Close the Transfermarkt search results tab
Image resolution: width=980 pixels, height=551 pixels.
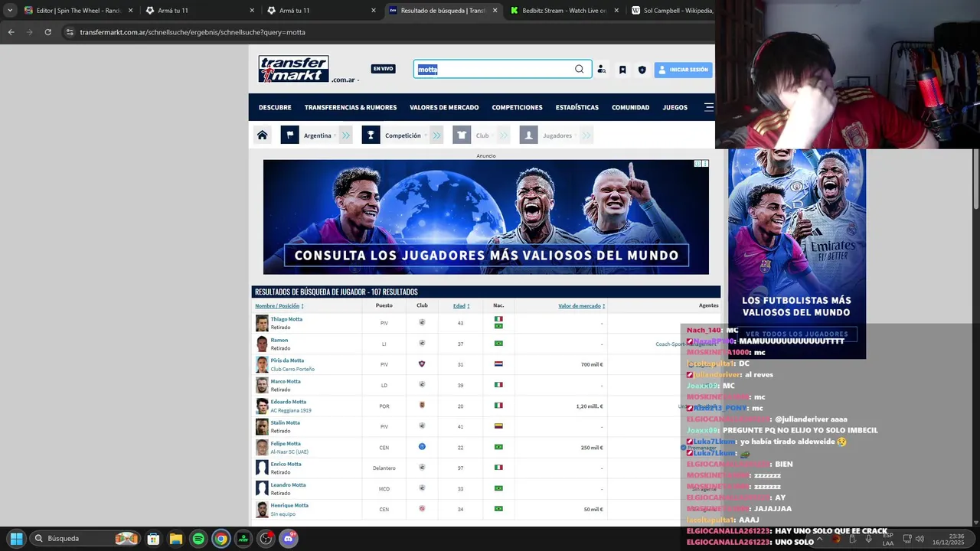[495, 11]
